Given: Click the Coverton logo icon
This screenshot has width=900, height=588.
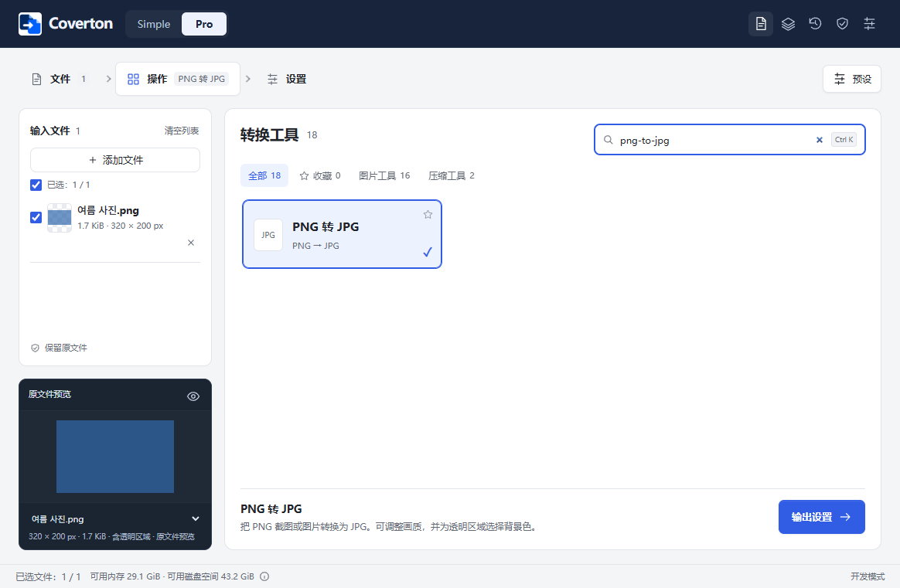Looking at the screenshot, I should pyautogui.click(x=30, y=24).
